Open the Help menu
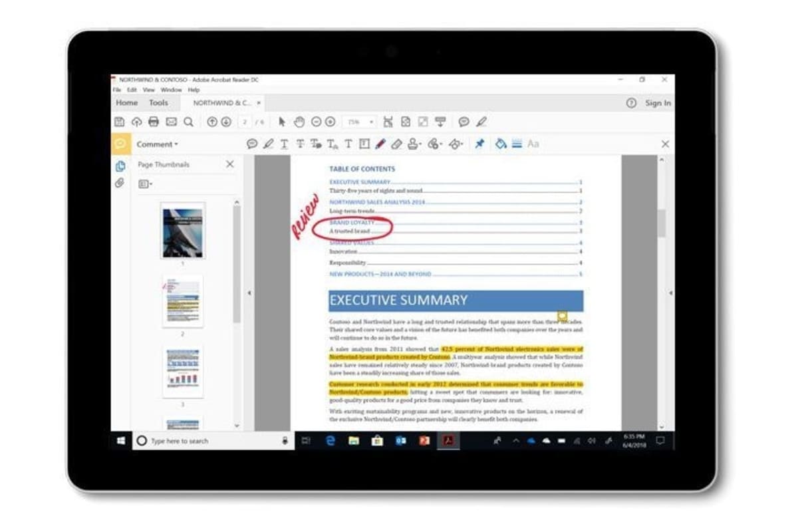Viewport: 798px width, 532px height. pyautogui.click(x=194, y=90)
